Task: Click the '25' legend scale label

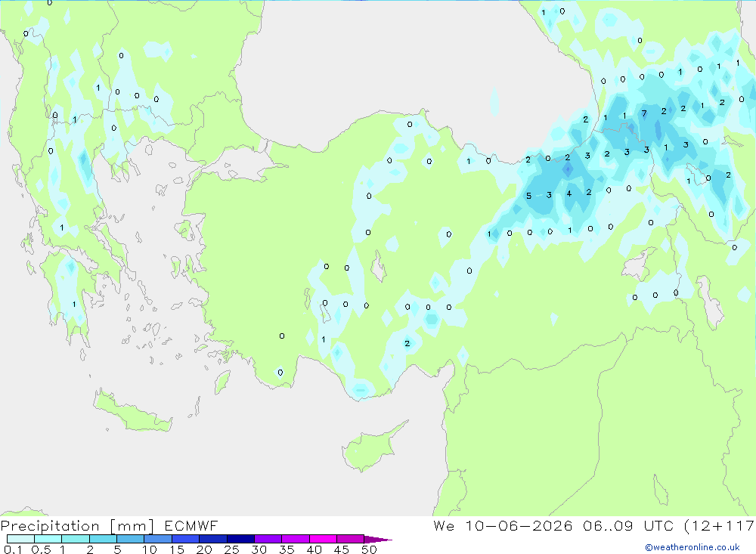Action: (x=231, y=549)
